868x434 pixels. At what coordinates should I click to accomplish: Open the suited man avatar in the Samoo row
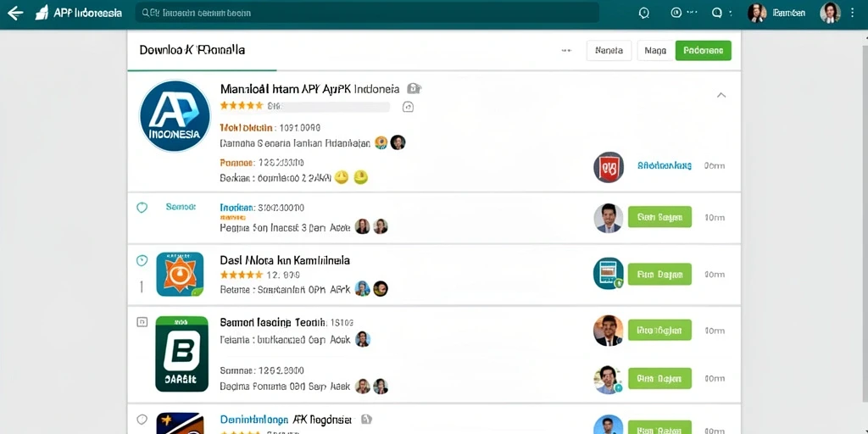[609, 218]
